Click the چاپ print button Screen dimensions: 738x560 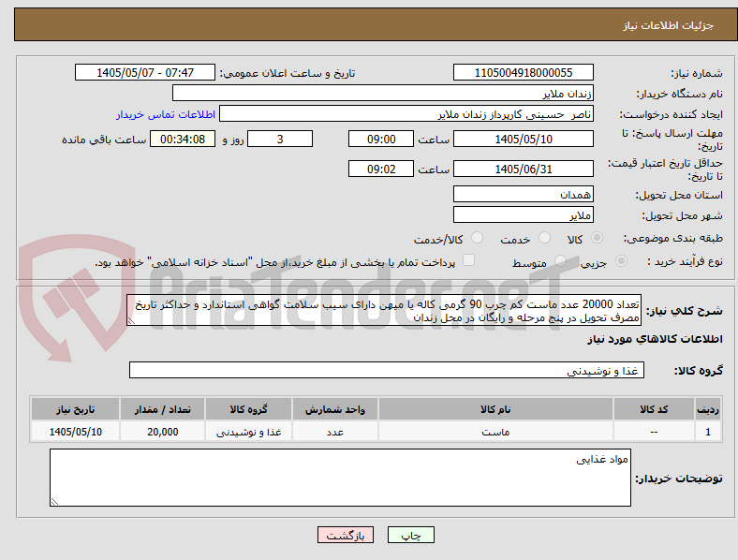(411, 535)
